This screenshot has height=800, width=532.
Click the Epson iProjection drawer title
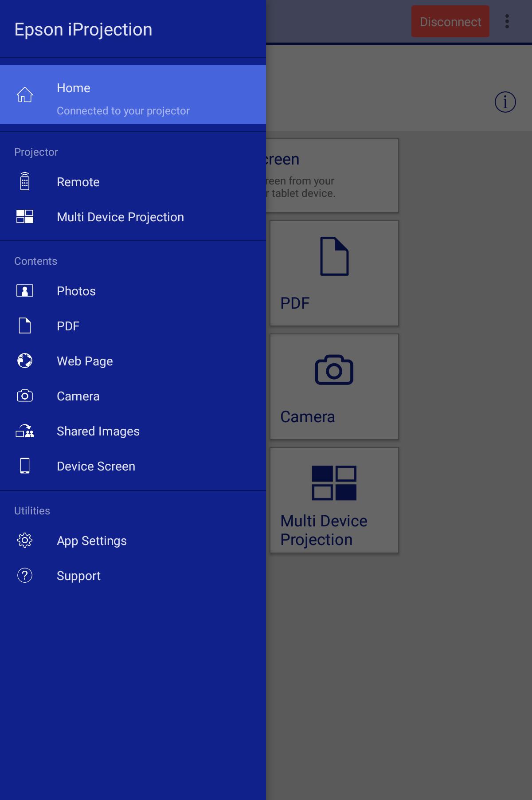click(x=83, y=29)
